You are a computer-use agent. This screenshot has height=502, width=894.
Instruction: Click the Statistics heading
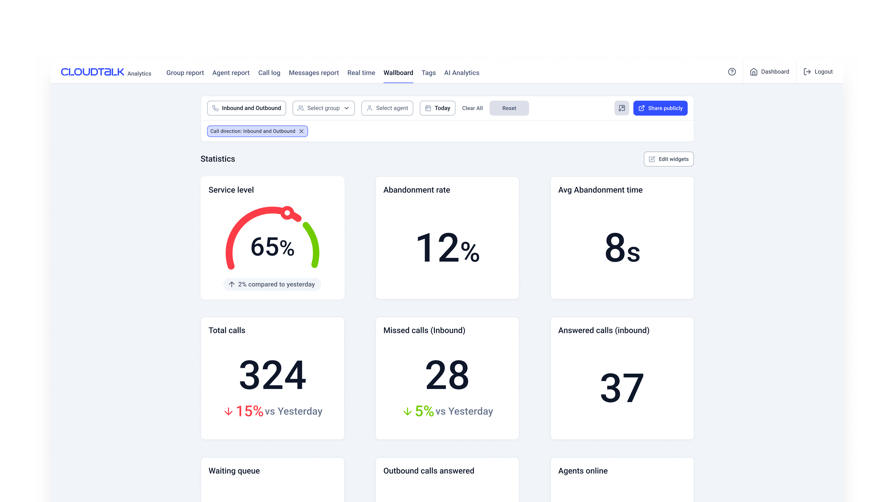pos(218,159)
